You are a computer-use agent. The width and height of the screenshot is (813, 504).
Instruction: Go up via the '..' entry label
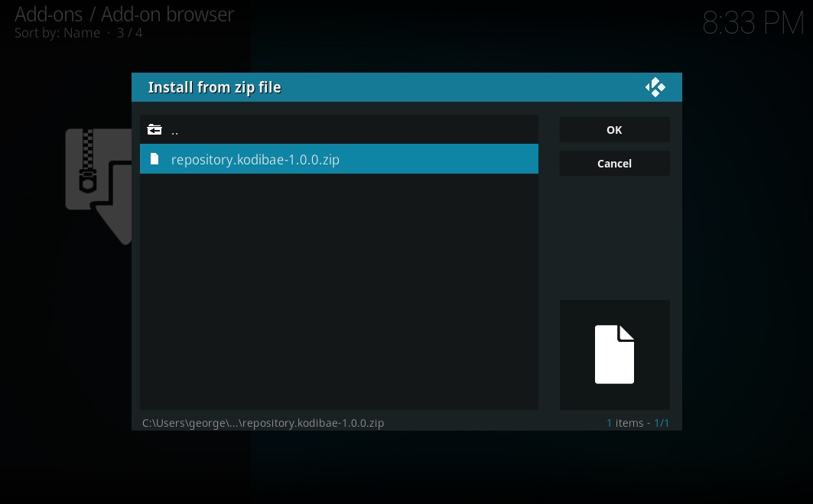tap(174, 131)
